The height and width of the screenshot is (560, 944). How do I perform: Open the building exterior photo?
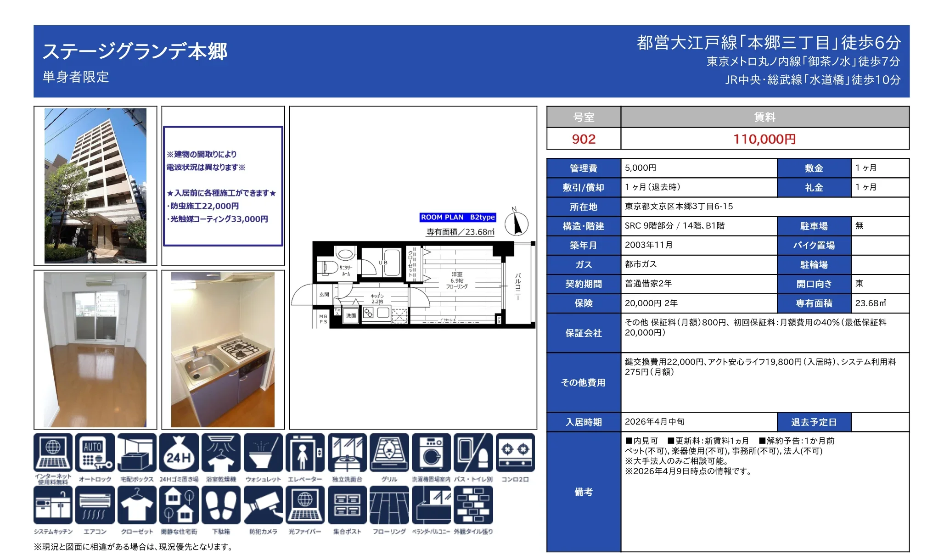[x=96, y=186]
